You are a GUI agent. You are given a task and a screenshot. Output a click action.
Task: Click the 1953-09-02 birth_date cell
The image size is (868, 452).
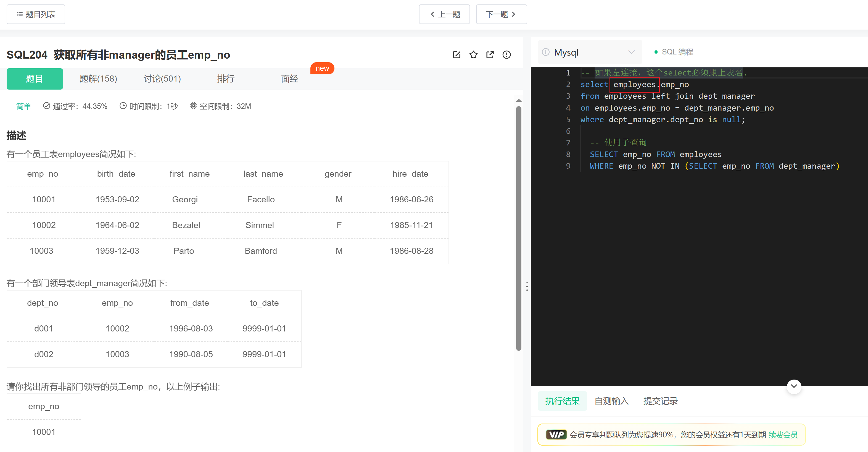(117, 199)
